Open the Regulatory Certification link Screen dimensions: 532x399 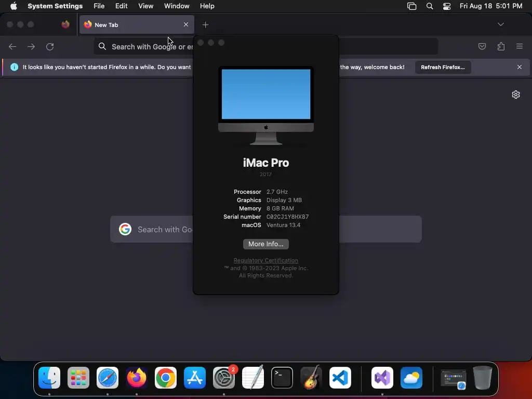click(x=266, y=260)
